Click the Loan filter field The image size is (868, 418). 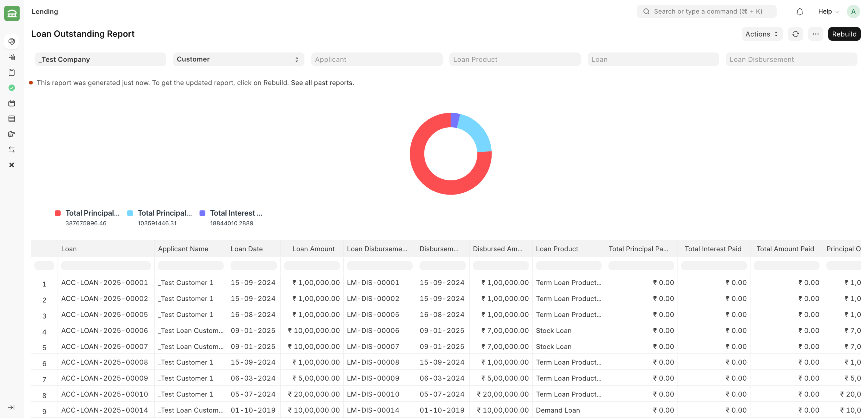[653, 59]
